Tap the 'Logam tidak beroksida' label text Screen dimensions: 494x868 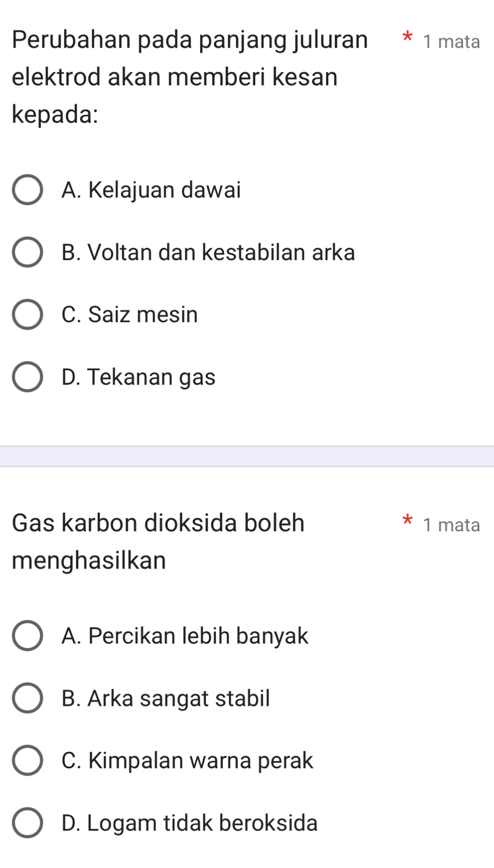pyautogui.click(x=190, y=823)
